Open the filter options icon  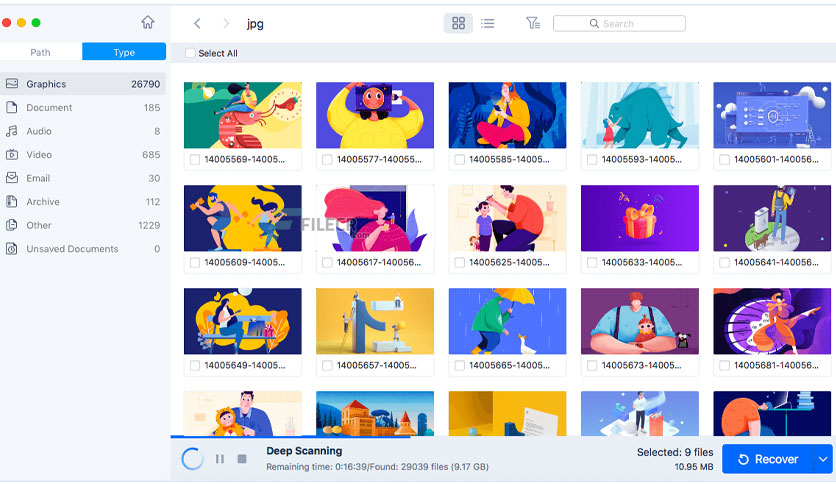click(533, 23)
